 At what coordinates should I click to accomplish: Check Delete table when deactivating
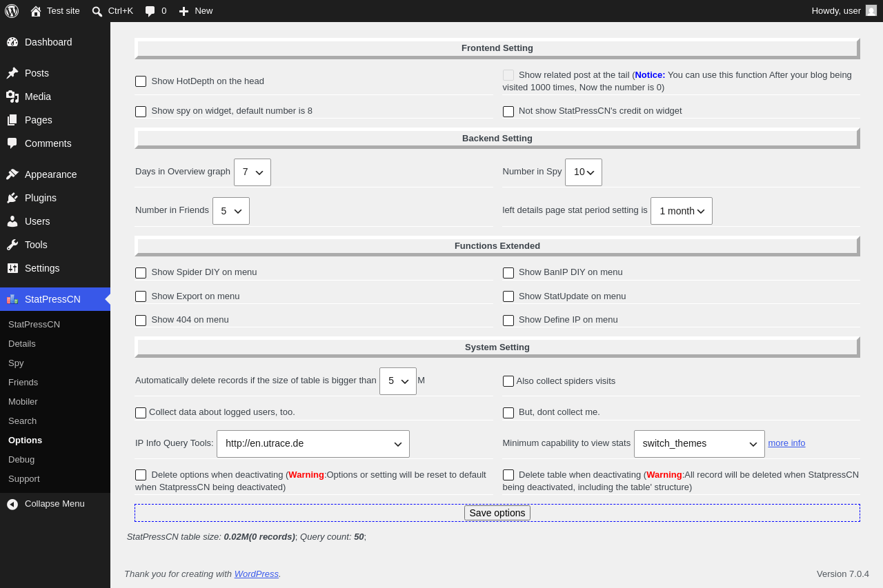coord(508,475)
